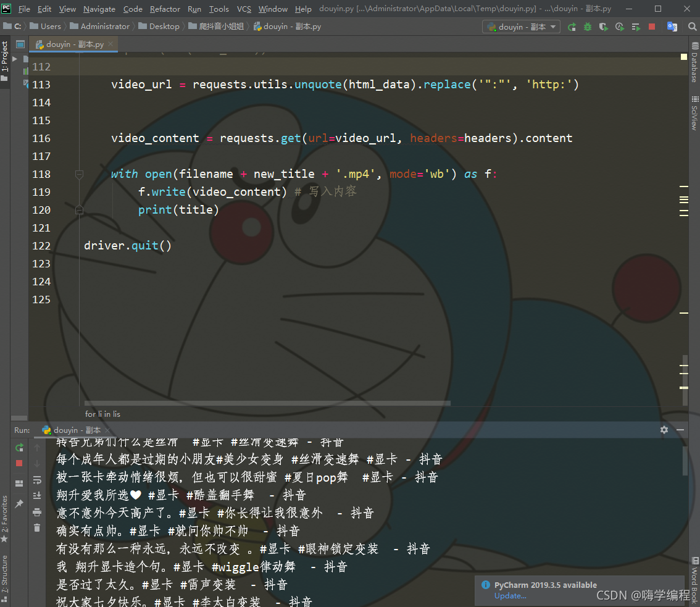Stop the process in the Run panel

(x=19, y=463)
